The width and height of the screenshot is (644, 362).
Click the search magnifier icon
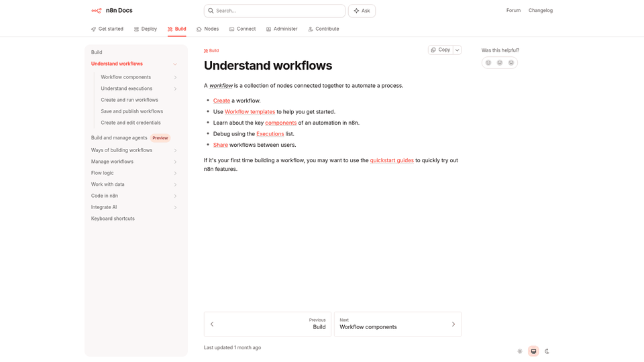211,11
